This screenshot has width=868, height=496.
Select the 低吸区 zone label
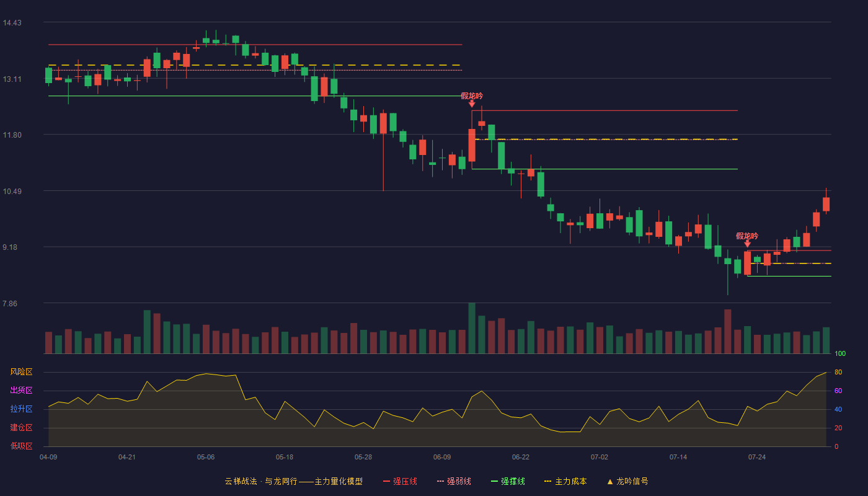coord(21,446)
